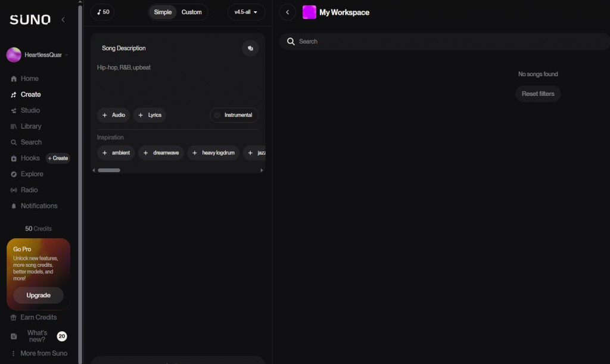
Task: Click the What's new newspaper icon
Action: coord(14,337)
